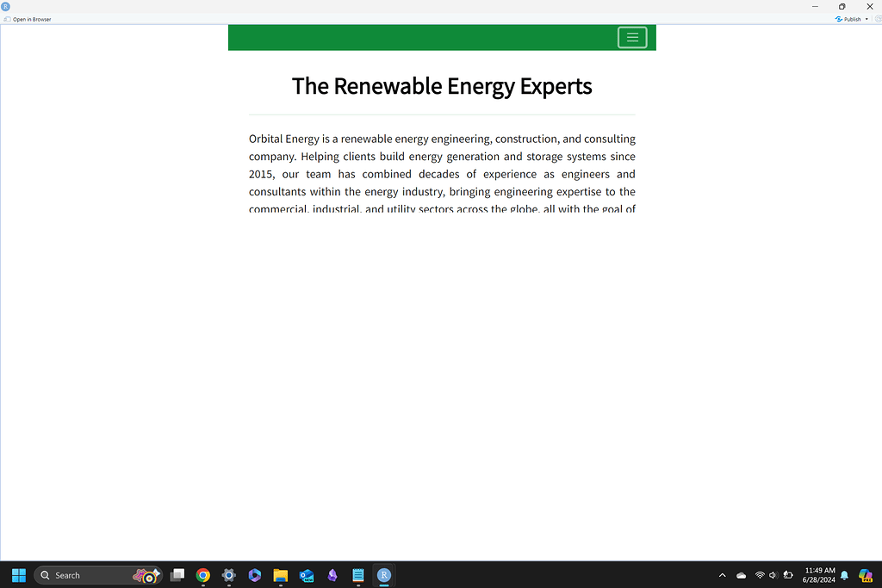Expand the Publish dropdown arrow

coord(866,19)
